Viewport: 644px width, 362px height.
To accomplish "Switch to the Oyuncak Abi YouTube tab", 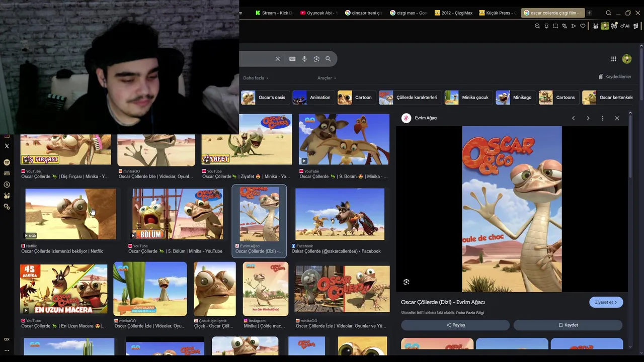I will [x=319, y=13].
